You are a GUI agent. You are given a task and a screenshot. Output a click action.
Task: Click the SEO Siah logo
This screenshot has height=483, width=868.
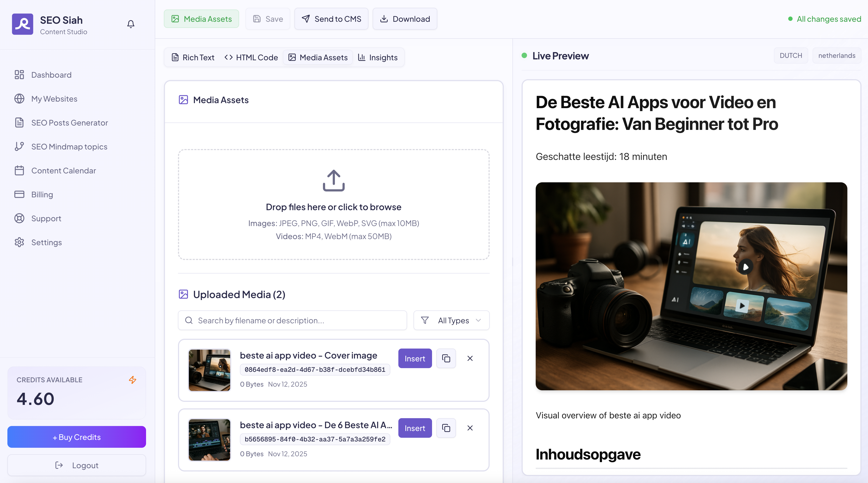(23, 24)
